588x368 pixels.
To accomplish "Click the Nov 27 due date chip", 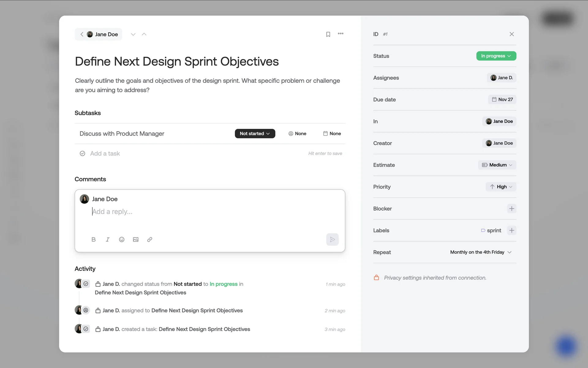I will (502, 99).
